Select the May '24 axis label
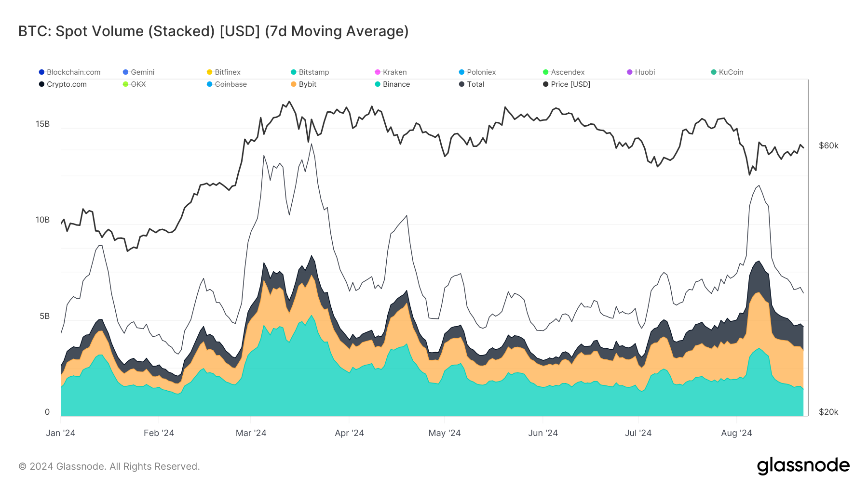868x488 pixels. click(x=445, y=433)
